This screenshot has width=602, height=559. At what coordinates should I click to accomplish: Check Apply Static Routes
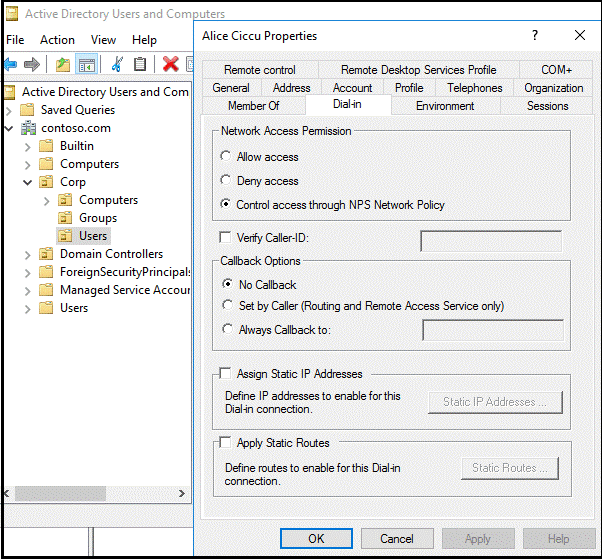click(x=225, y=442)
